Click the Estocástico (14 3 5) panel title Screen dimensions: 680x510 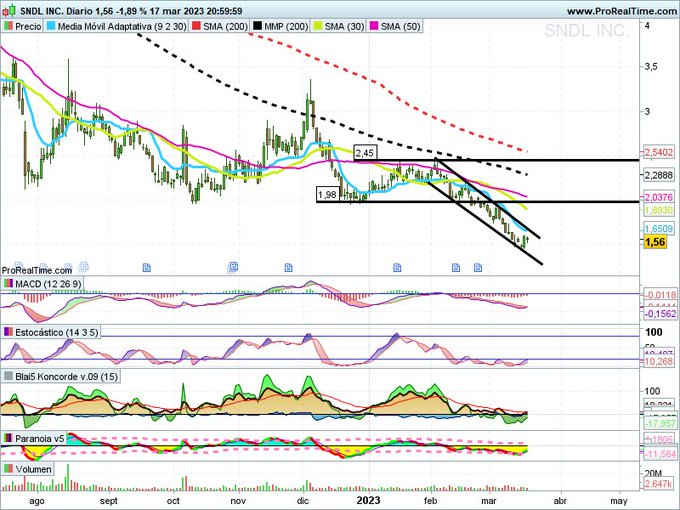(x=57, y=332)
